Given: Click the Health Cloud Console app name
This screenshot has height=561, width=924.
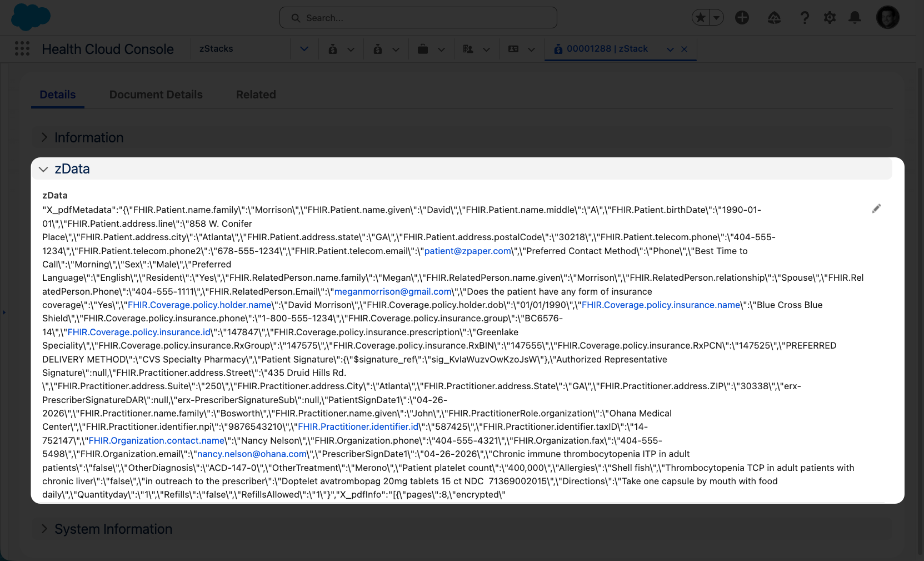Looking at the screenshot, I should coord(108,49).
